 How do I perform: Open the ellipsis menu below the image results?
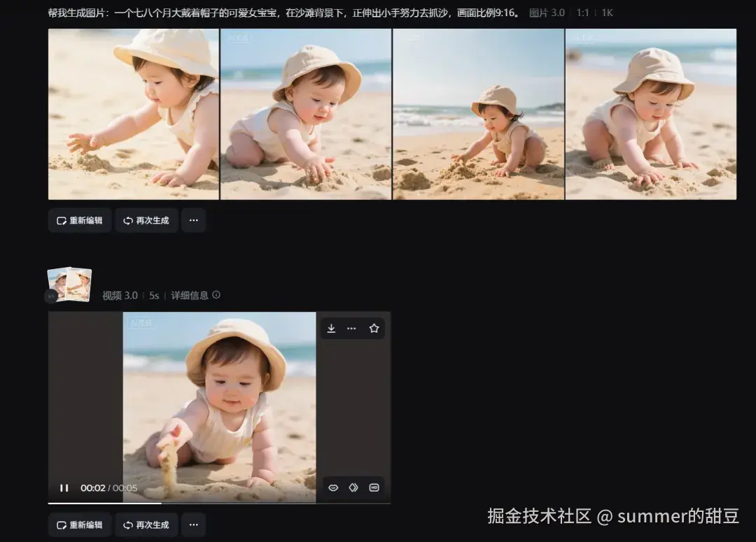coord(193,220)
